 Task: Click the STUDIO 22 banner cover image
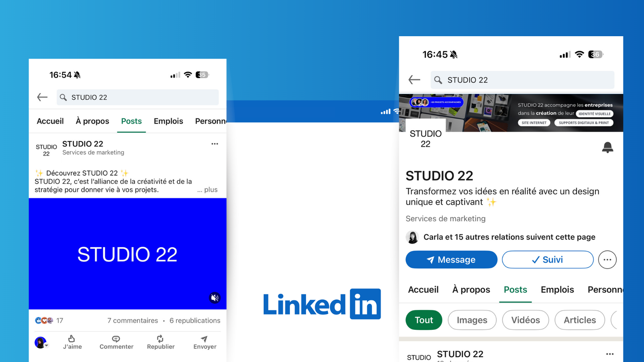click(x=511, y=113)
